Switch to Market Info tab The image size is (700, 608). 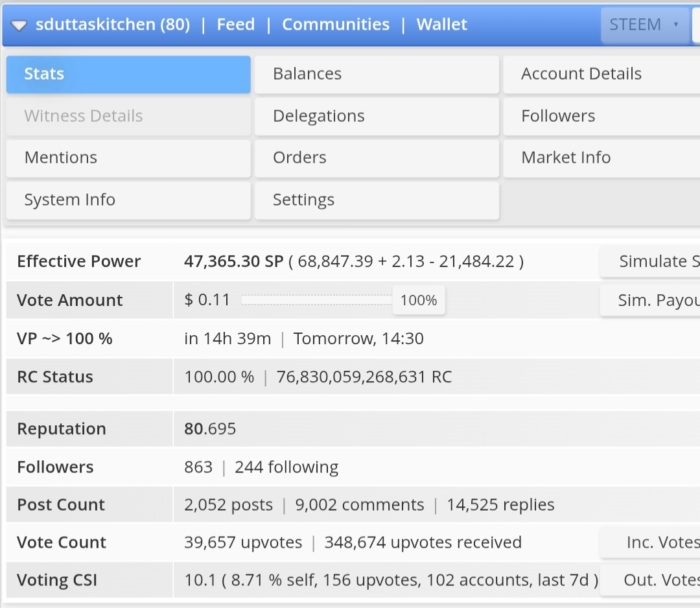pyautogui.click(x=601, y=158)
